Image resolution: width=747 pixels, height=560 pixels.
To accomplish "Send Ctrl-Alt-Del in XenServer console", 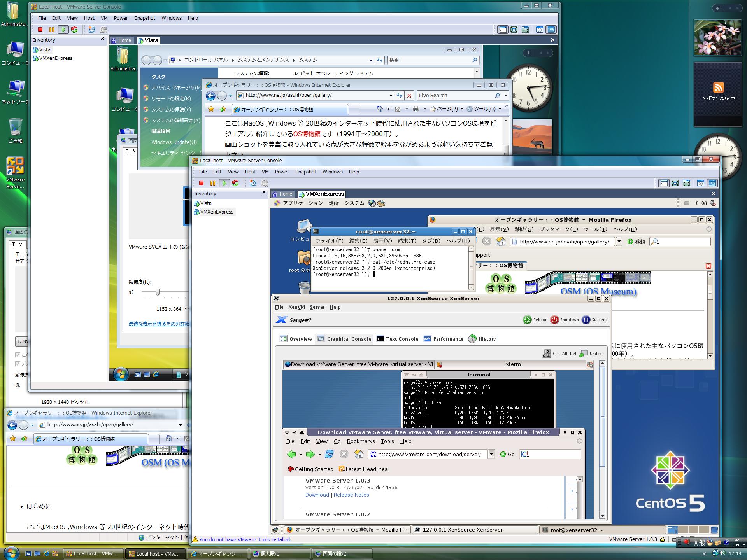I will coord(559,353).
